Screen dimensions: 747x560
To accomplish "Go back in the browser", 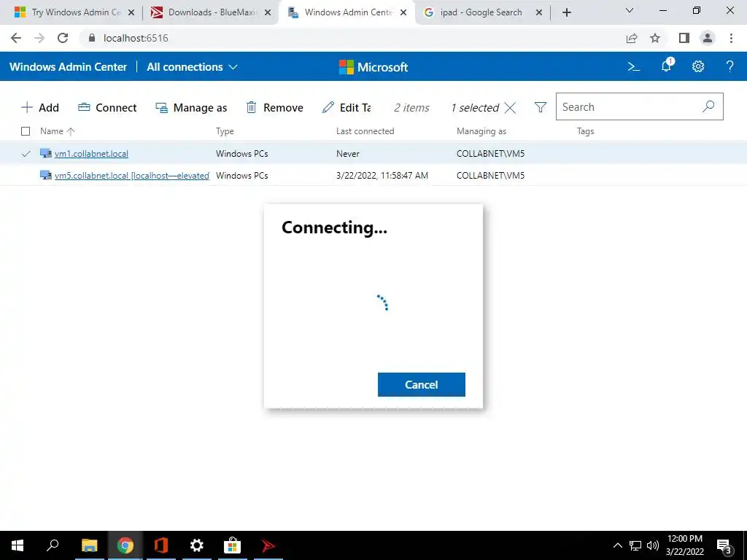I will [16, 38].
